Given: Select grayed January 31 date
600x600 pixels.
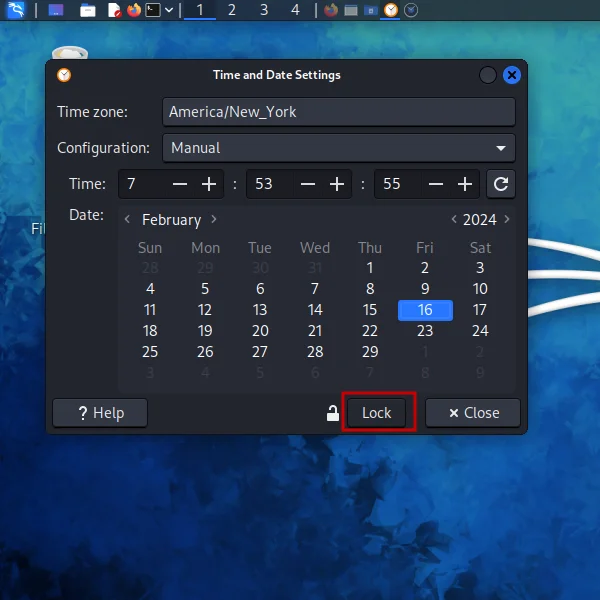Looking at the screenshot, I should pos(315,267).
